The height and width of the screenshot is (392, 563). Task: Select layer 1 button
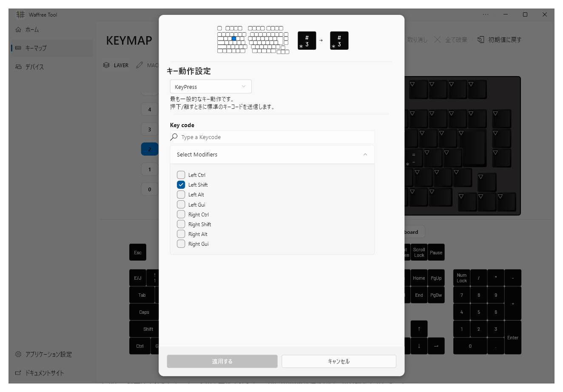point(149,169)
